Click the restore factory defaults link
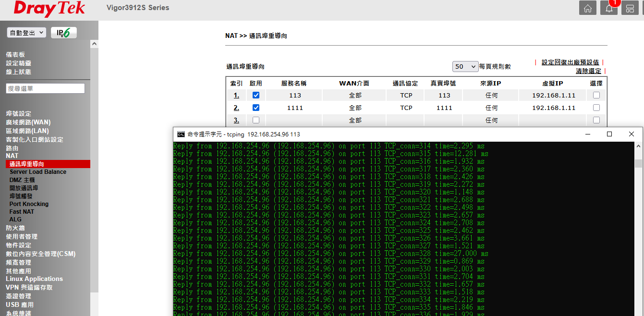Screen dimensions: 644x316 pos(570,62)
